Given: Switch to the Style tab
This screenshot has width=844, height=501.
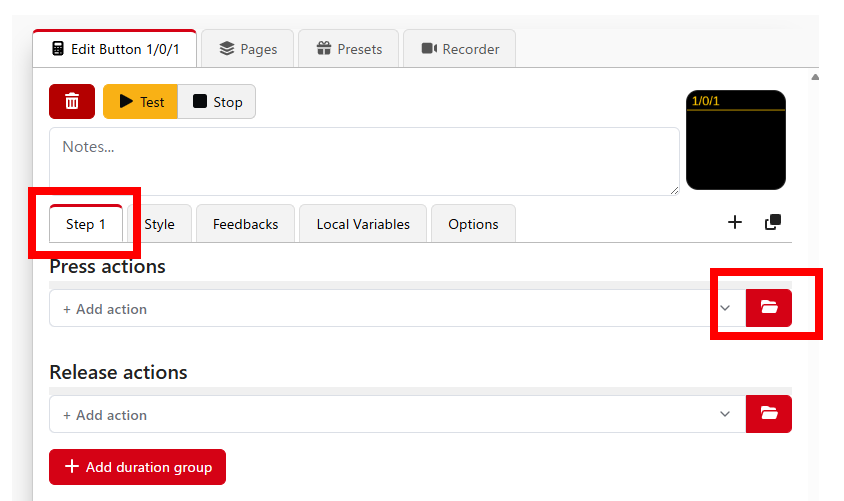Looking at the screenshot, I should (x=159, y=224).
